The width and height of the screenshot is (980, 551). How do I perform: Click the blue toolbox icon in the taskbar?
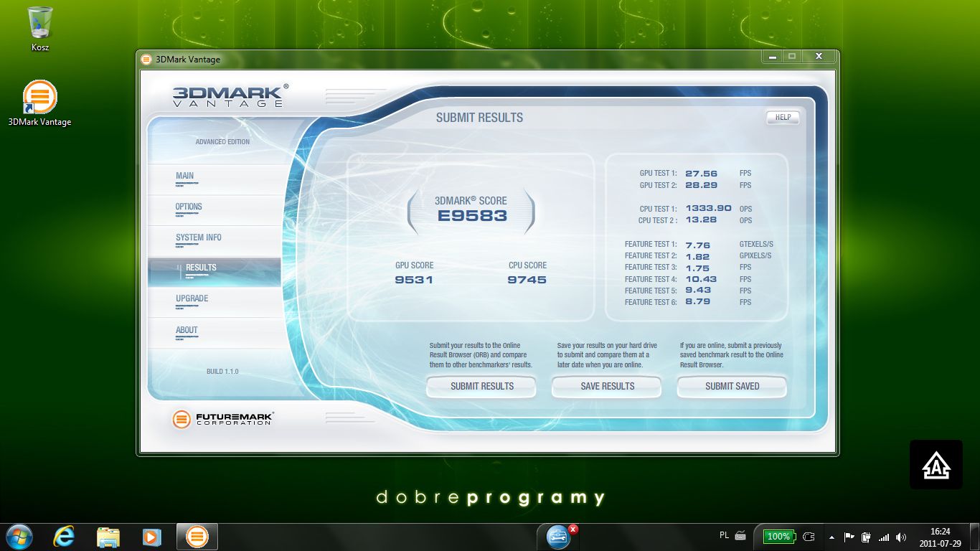pos(558,537)
